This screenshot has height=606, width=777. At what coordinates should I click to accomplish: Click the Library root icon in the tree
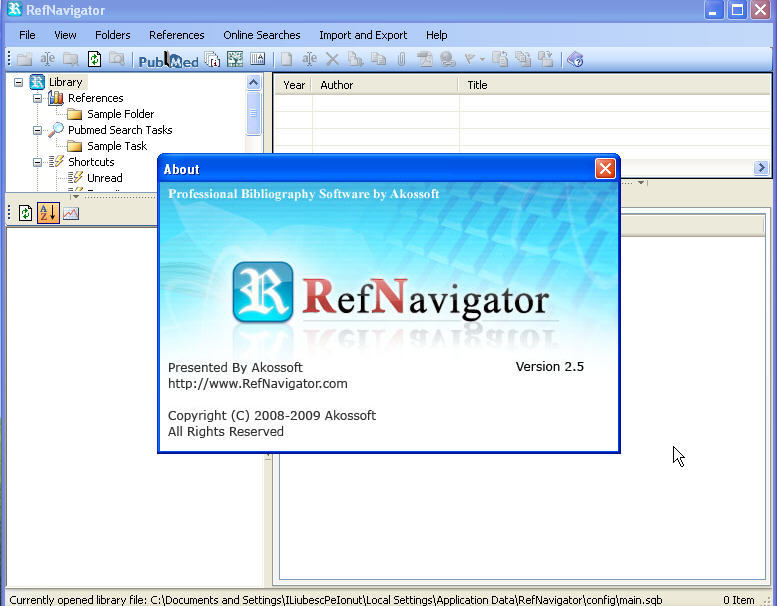37,82
